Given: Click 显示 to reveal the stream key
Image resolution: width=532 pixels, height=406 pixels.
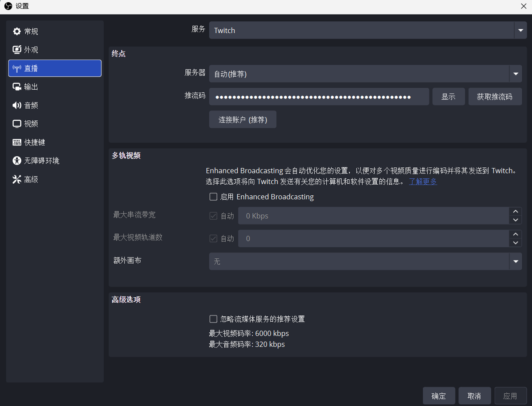Looking at the screenshot, I should click(449, 96).
